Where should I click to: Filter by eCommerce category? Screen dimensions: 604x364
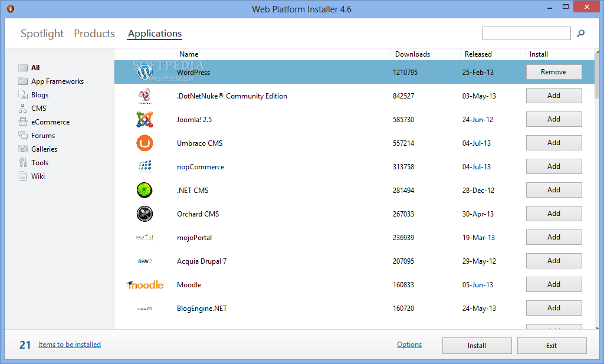(x=51, y=122)
